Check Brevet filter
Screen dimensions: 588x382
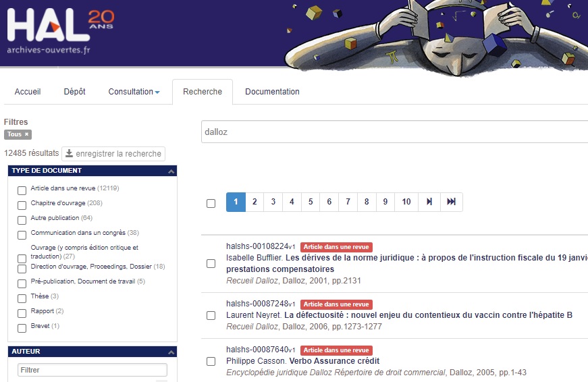22,328
